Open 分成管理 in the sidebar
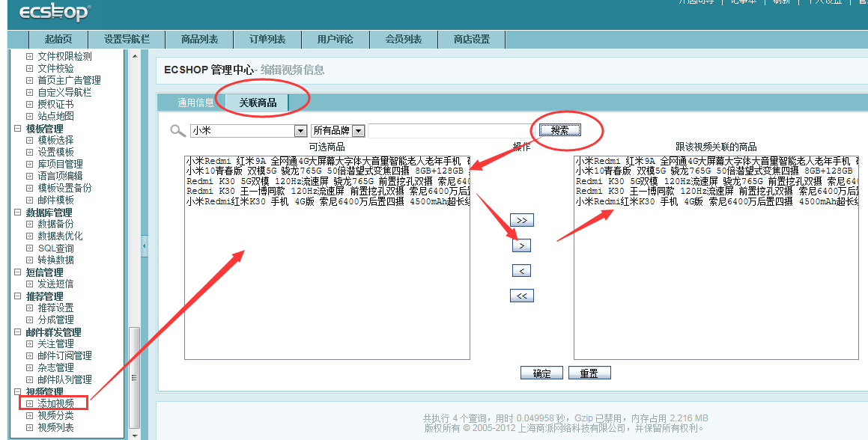The width and height of the screenshot is (868, 440). pos(55,320)
